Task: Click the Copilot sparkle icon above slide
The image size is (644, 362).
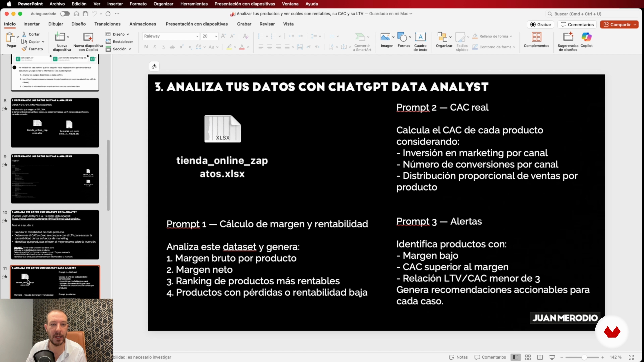Action: (154, 67)
